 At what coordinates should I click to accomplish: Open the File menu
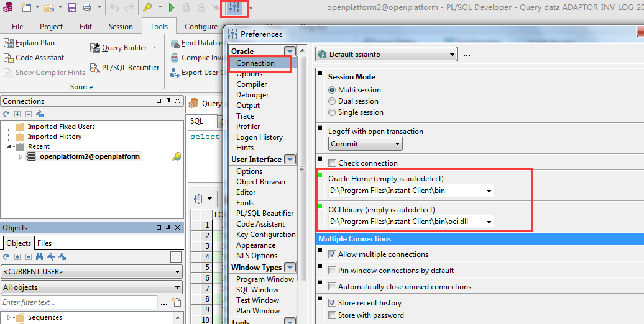(17, 26)
